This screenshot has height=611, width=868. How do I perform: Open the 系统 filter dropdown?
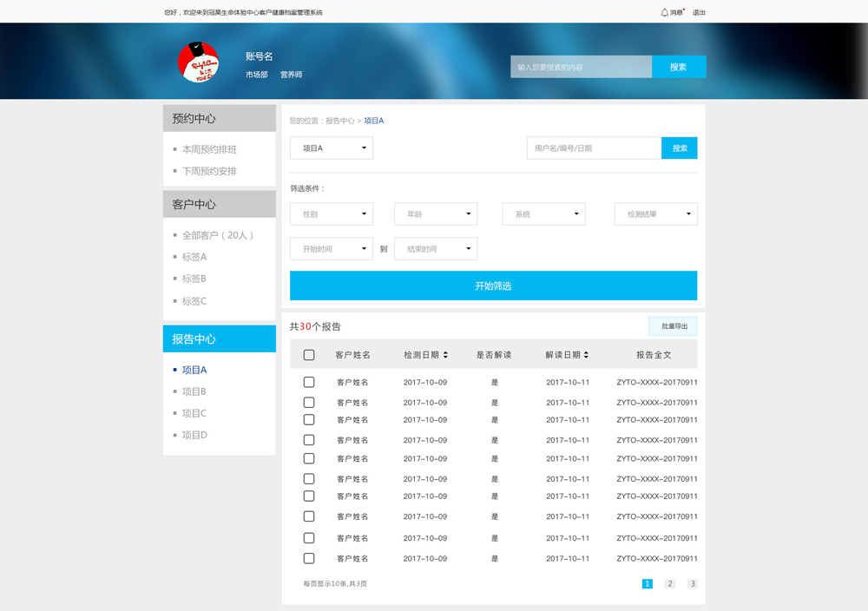pos(543,214)
